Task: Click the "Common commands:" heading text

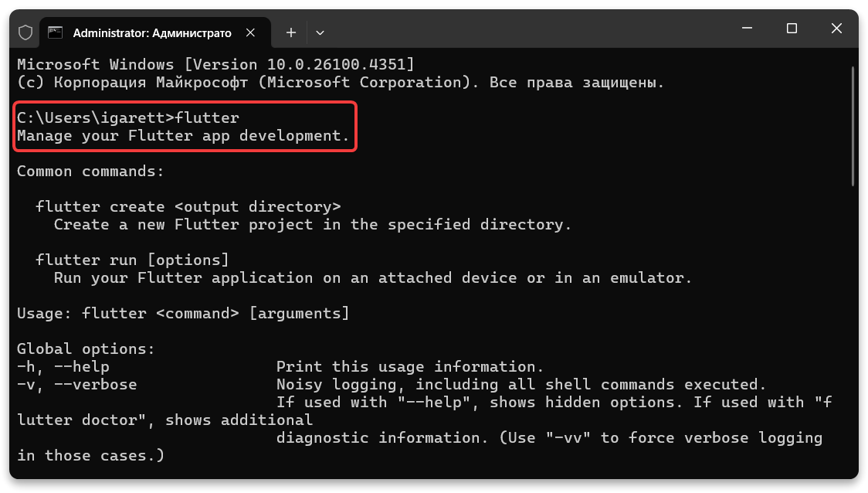Action: pos(90,172)
